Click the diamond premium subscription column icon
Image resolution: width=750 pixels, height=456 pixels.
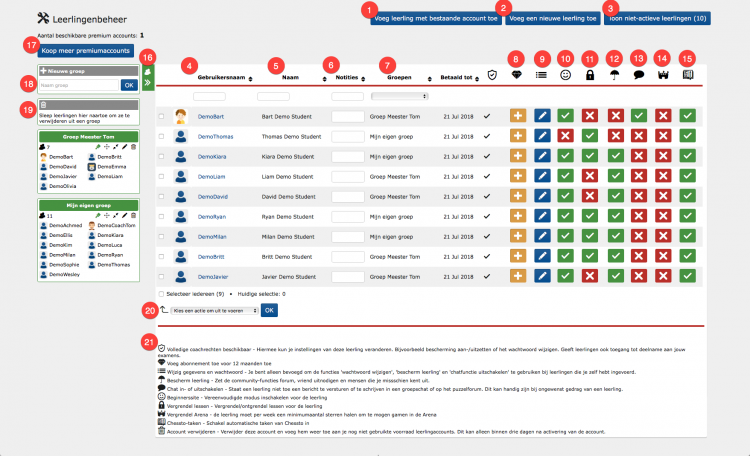pos(516,75)
